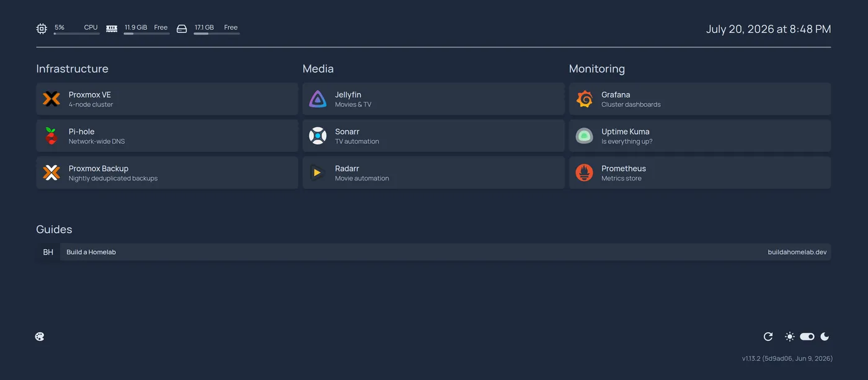Viewport: 868px width, 380px height.
Task: Click the 17.1 GB Free text
Action: tap(216, 27)
